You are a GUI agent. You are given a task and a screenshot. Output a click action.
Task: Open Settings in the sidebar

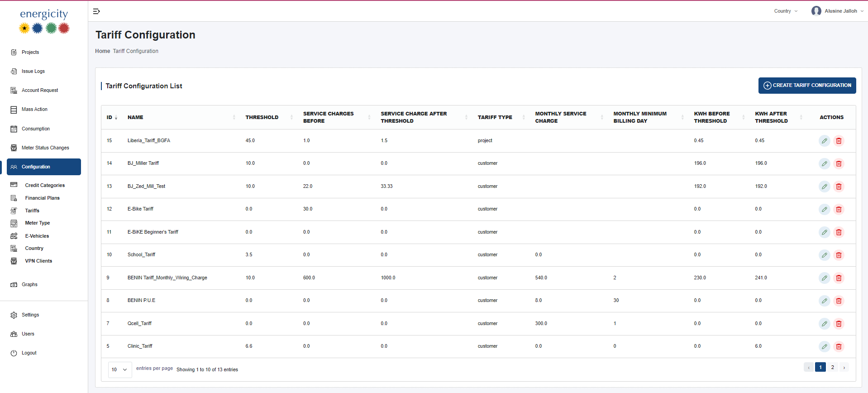30,315
